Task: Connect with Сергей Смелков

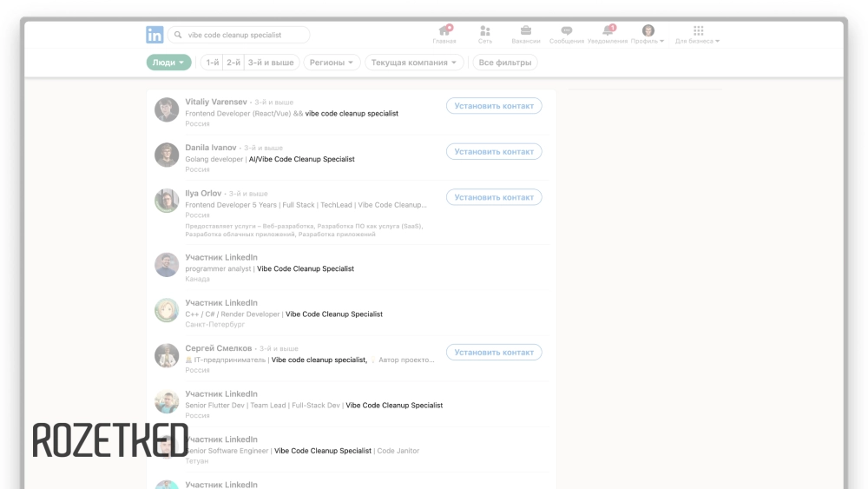Action: click(494, 353)
